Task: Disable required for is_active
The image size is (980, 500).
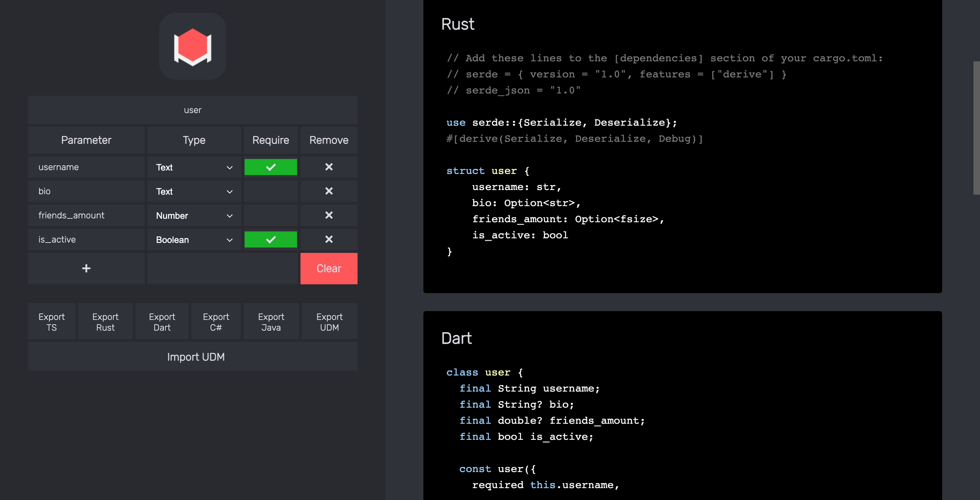Action: click(x=271, y=239)
